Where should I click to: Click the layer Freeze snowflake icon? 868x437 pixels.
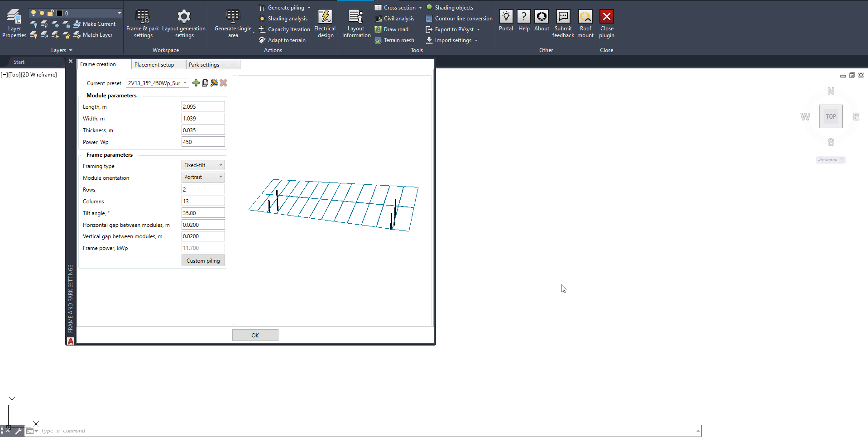(55, 24)
